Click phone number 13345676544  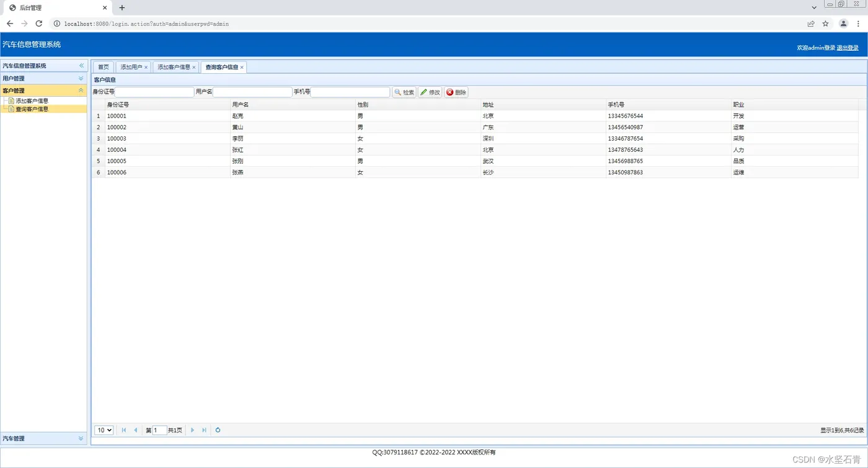tap(625, 116)
